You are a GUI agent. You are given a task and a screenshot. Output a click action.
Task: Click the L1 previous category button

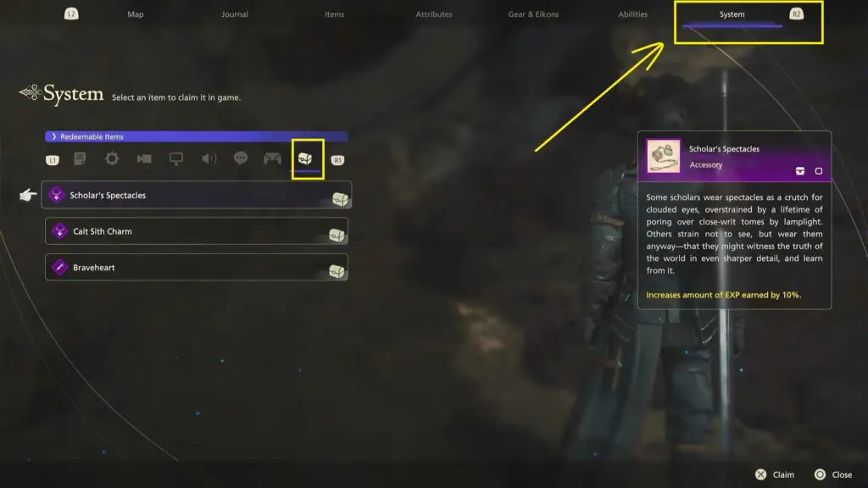52,160
